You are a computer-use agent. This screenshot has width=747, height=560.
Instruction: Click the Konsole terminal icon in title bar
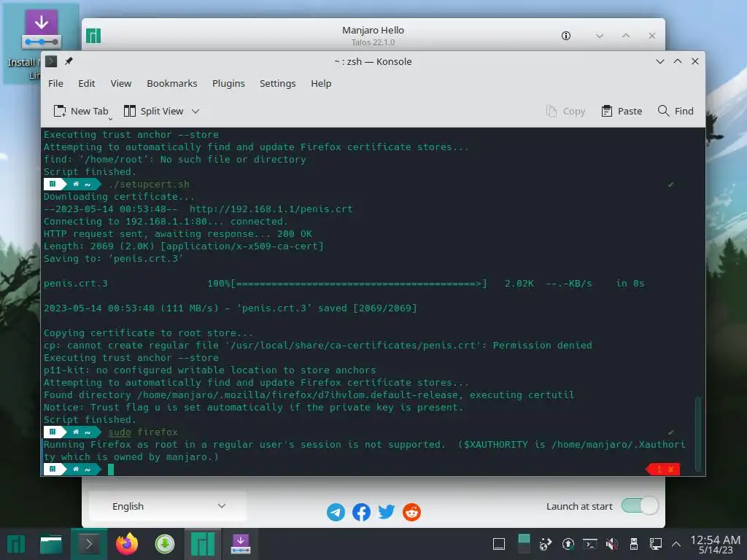point(51,61)
